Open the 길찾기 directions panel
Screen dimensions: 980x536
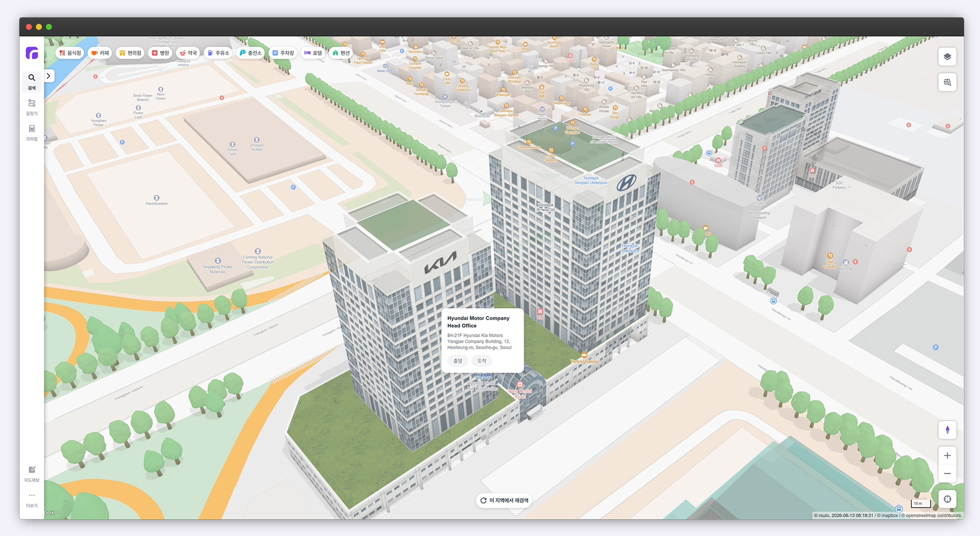coord(32,107)
